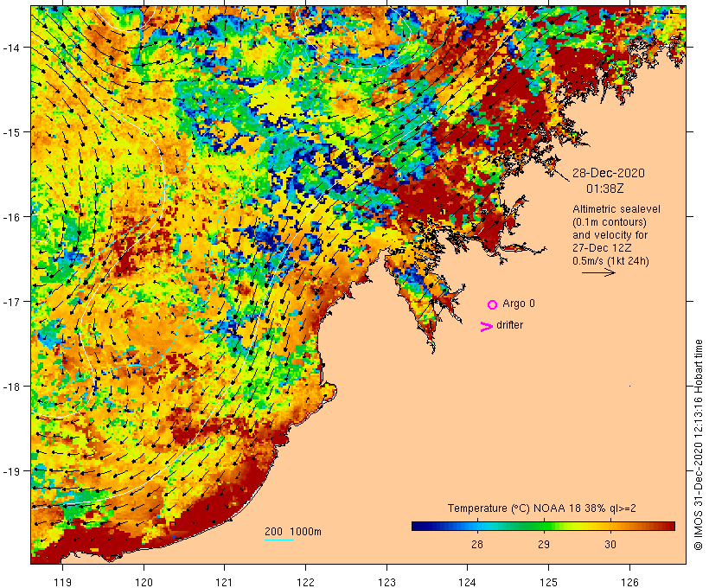Click the 'Altimetric sealevel' caption text
Viewport: 709px width, 588px height.
pyautogui.click(x=616, y=209)
